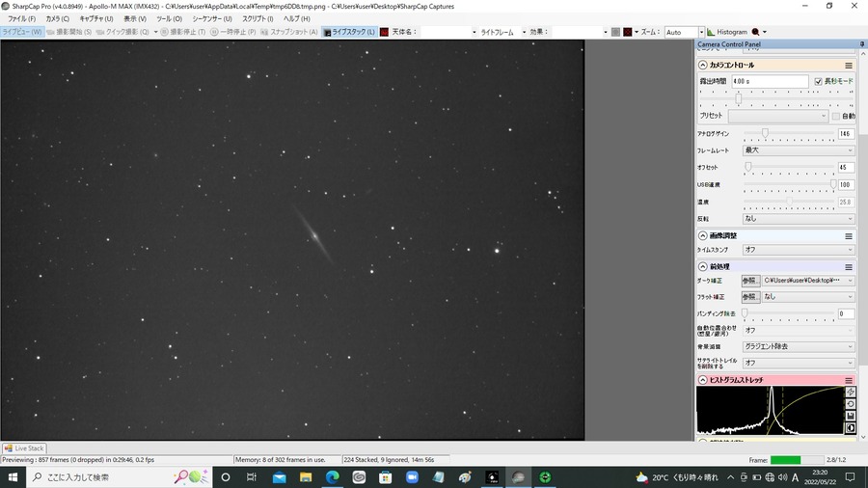The width and height of the screenshot is (868, 488).
Task: Adjust the exposure time slider handle
Action: click(738, 99)
